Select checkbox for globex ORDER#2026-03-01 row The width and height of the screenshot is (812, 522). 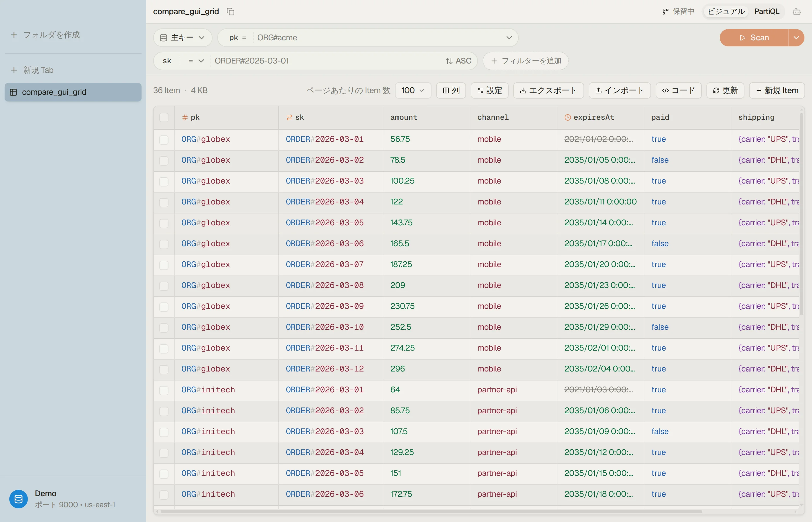164,140
